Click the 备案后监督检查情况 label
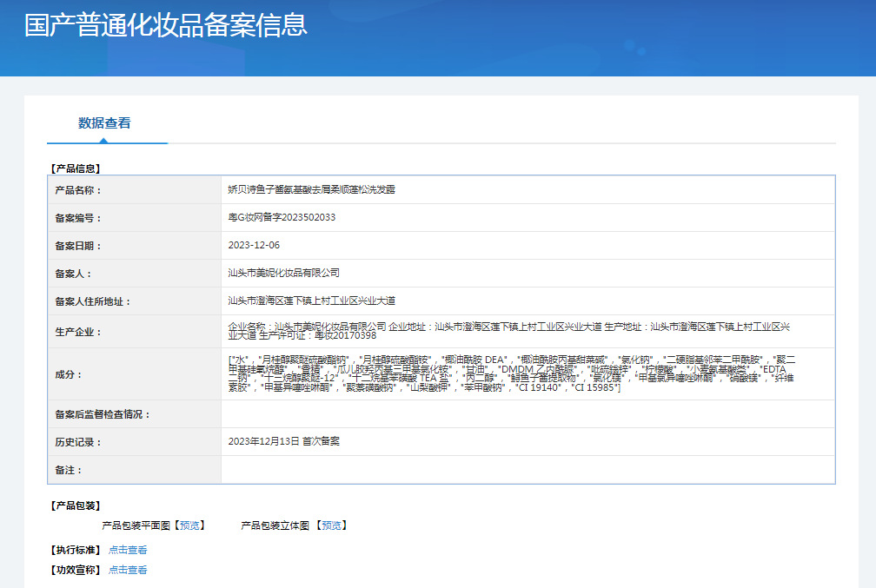This screenshot has width=876, height=588. pos(103,415)
